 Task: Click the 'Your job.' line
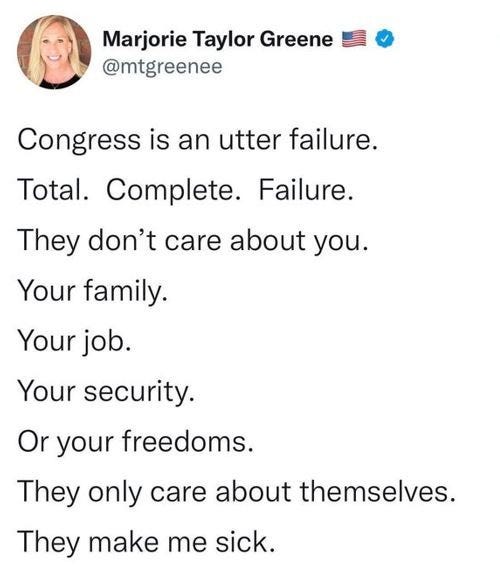(x=74, y=342)
